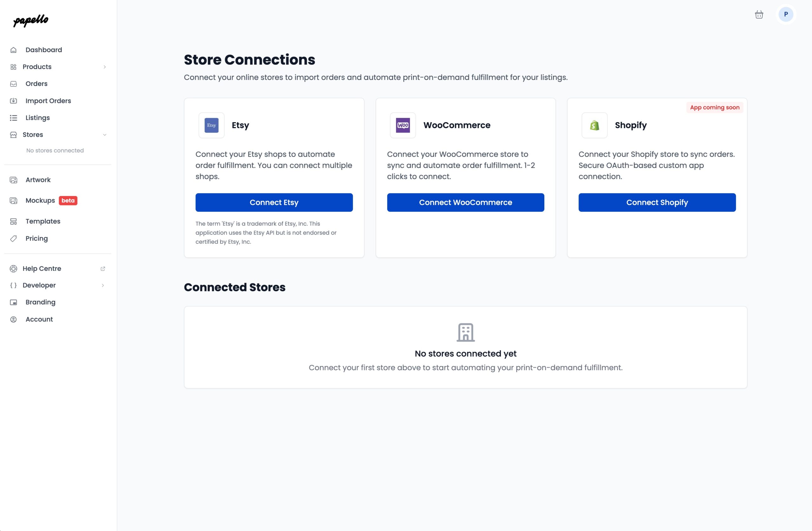Image resolution: width=812 pixels, height=531 pixels.
Task: Navigate to Artwork page
Action: 38,180
